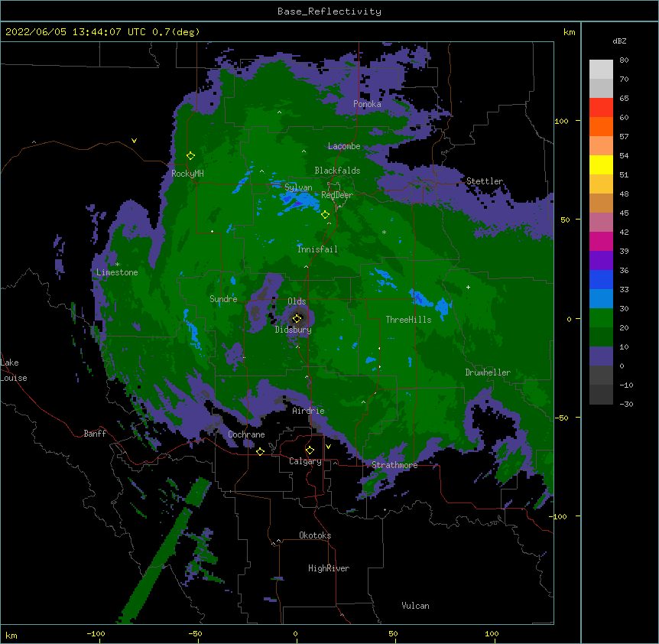659x644 pixels.
Task: Click the 0 tick on horizontal axis
Action: pos(295,633)
